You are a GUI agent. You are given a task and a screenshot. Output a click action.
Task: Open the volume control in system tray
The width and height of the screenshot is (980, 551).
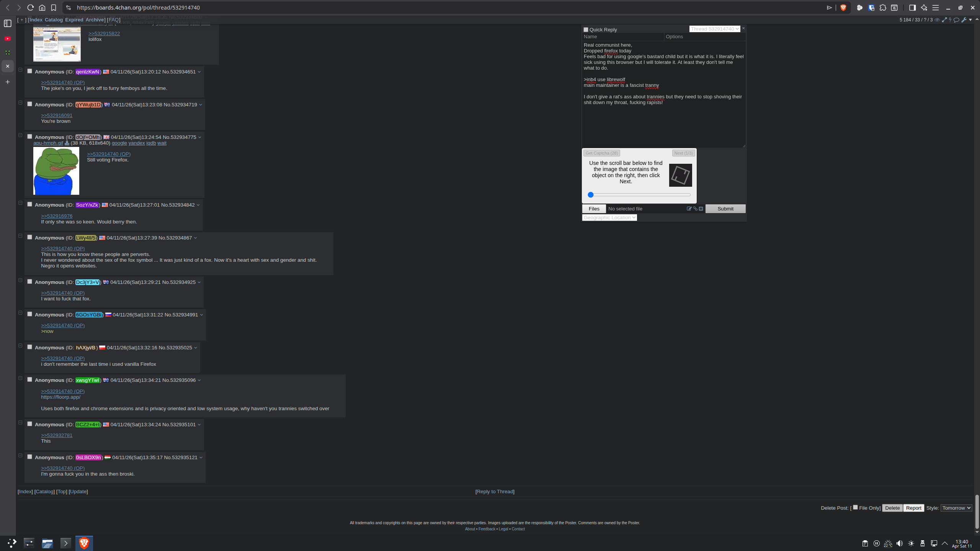coord(900,543)
